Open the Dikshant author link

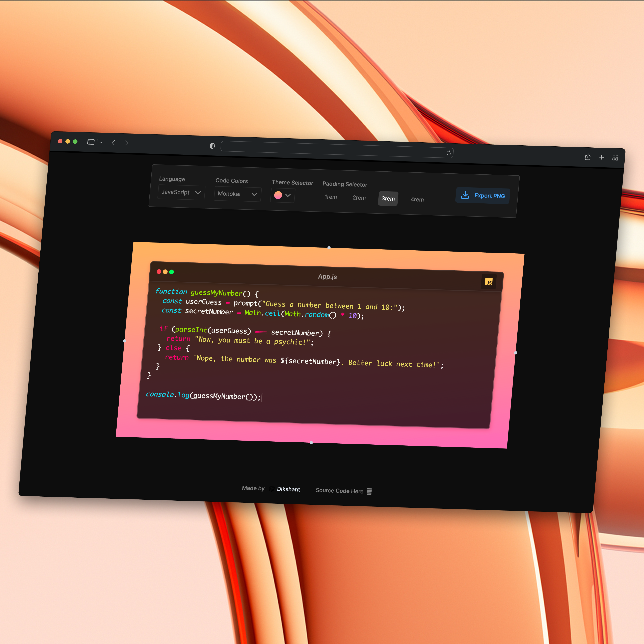(x=284, y=489)
